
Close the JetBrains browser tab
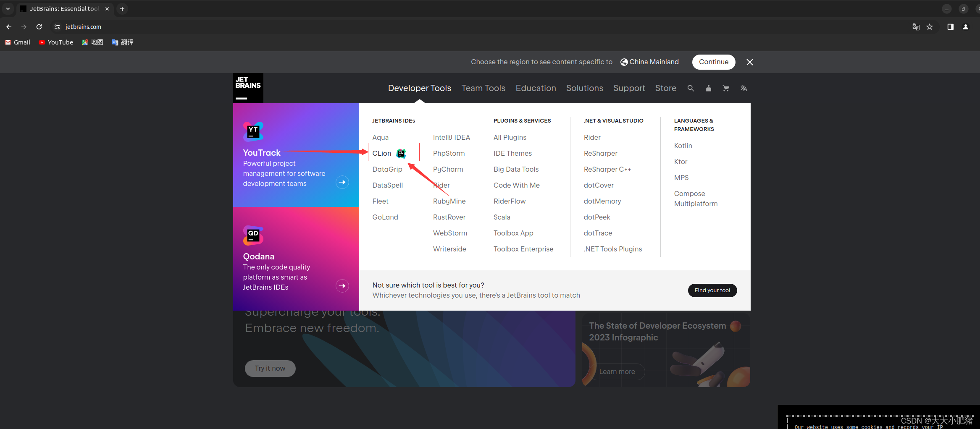tap(107, 9)
